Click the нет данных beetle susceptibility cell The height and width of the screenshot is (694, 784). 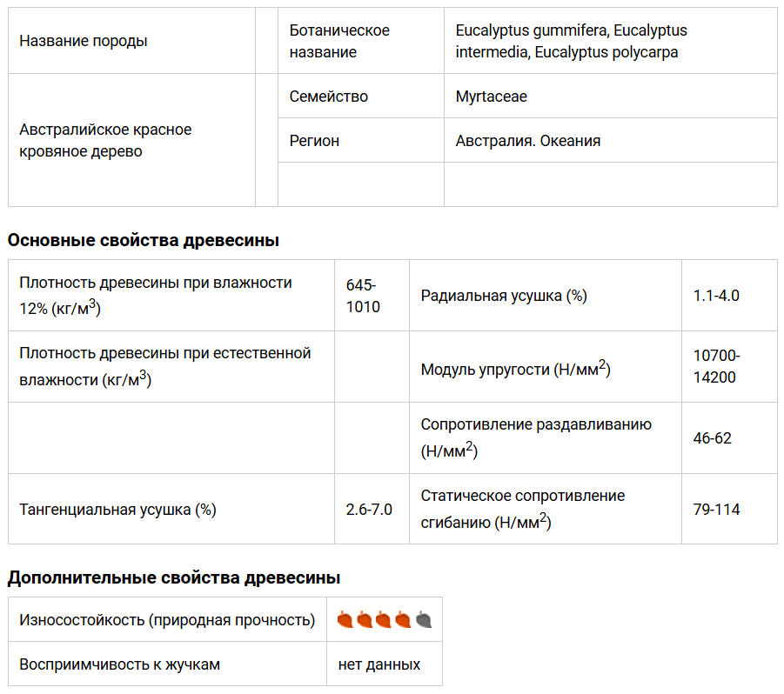point(379,664)
